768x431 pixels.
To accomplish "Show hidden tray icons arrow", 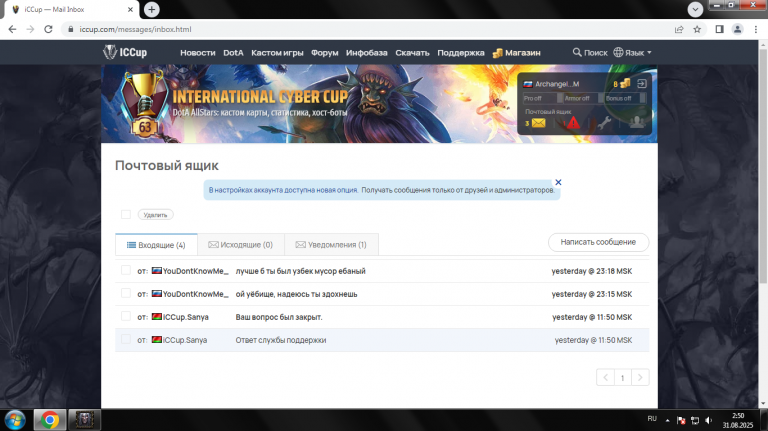I will click(x=667, y=420).
